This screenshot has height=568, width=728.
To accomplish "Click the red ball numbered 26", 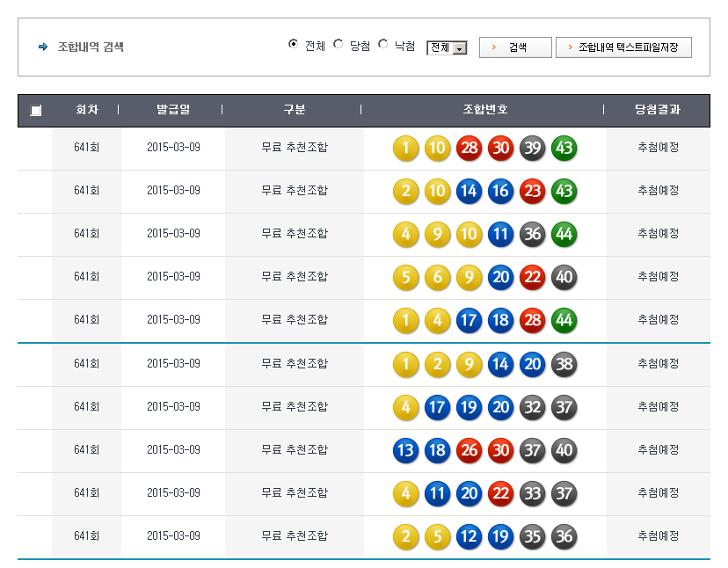I will 469,450.
